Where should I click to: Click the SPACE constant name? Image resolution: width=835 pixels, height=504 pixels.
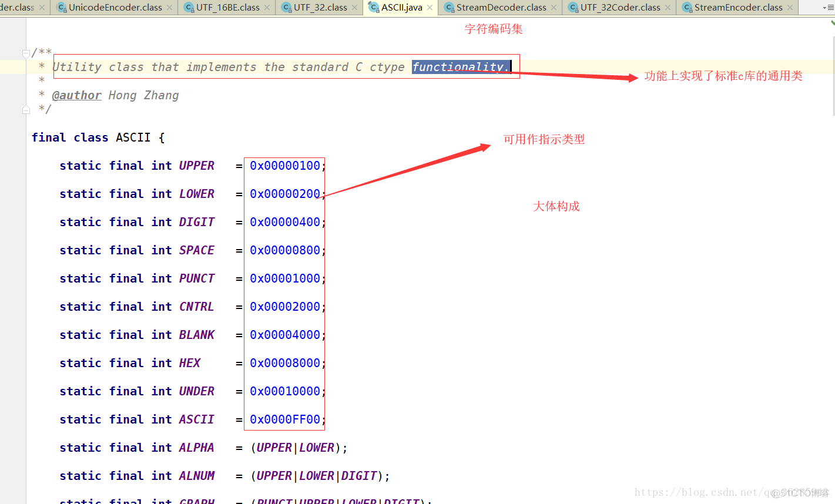pyautogui.click(x=197, y=250)
